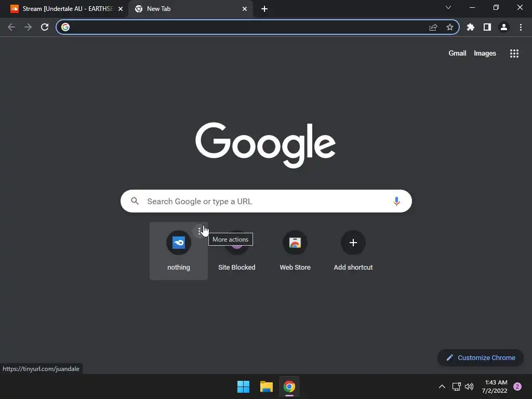Click the forward navigation arrow
532x399 pixels.
[x=28, y=27]
